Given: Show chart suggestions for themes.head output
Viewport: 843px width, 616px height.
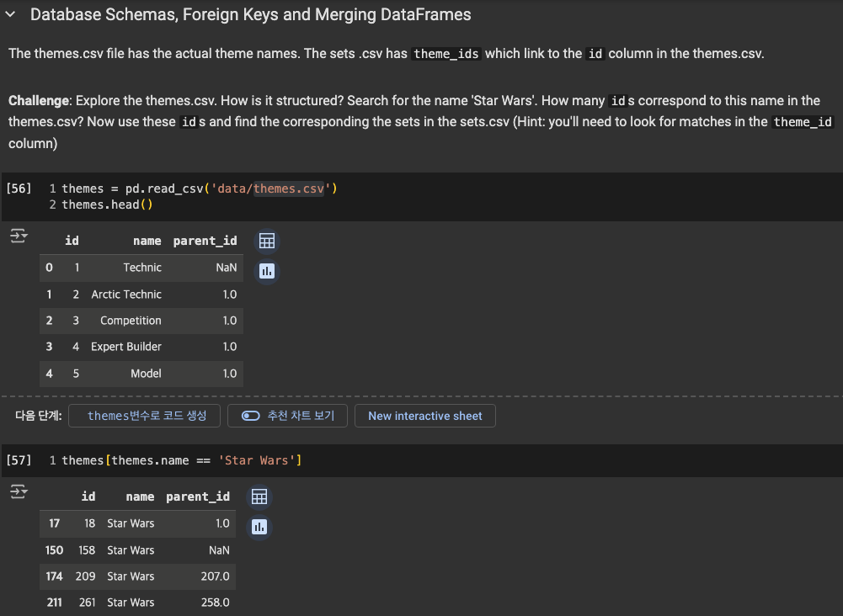Looking at the screenshot, I should pos(267,271).
